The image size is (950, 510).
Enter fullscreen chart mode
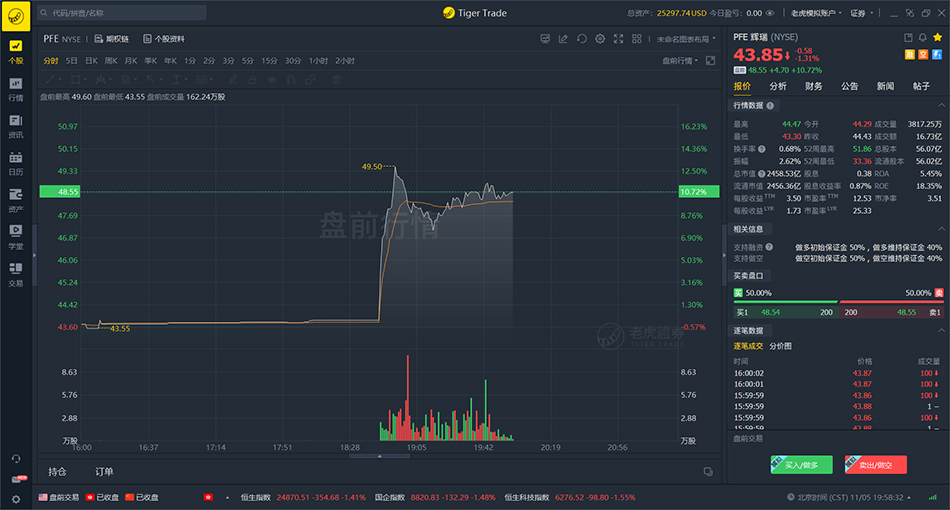[618, 39]
